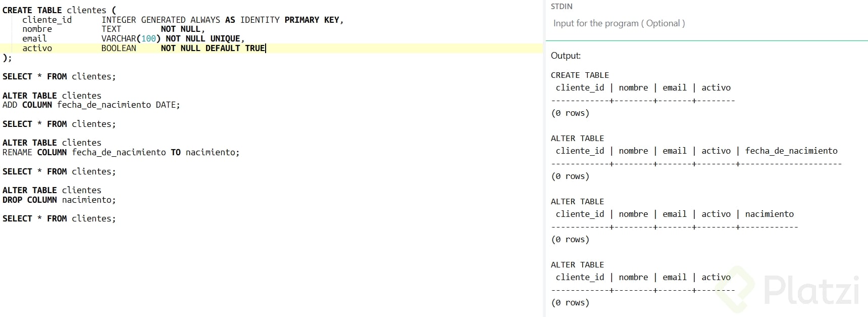The width and height of the screenshot is (868, 317).
Task: Click the closing parenthesis and semicolon line
Action: click(7, 58)
